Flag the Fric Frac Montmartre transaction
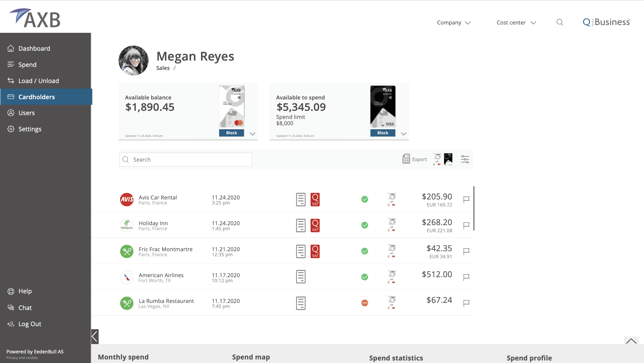Screen dimensions: 644x363 466,251
